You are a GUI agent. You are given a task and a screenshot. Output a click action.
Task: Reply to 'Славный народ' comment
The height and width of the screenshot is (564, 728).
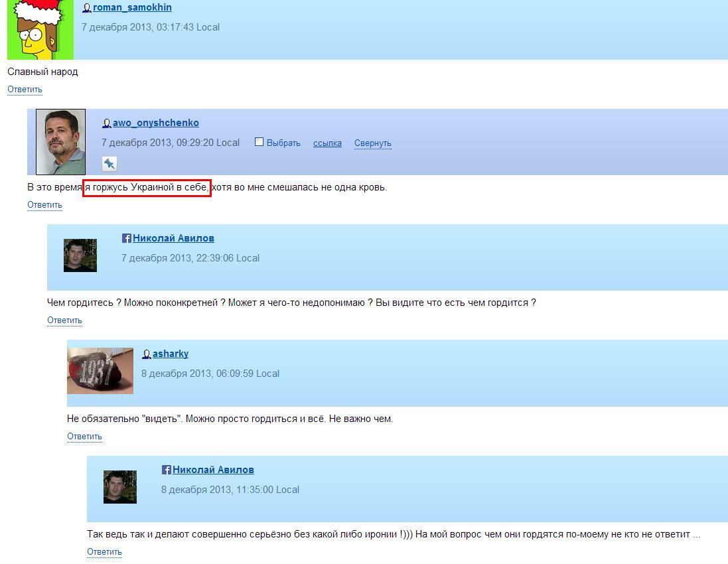pyautogui.click(x=25, y=89)
